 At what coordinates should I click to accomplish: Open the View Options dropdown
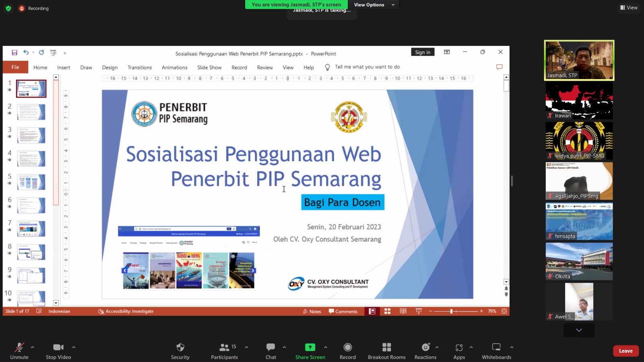coord(374,5)
